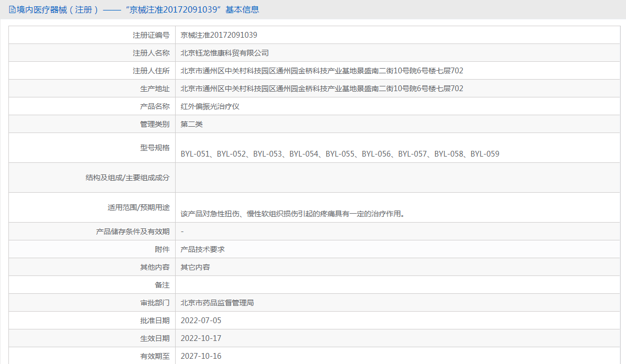Select the BYL-051 to BYL-059 model list
626x364 pixels.
pyautogui.click(x=340, y=154)
